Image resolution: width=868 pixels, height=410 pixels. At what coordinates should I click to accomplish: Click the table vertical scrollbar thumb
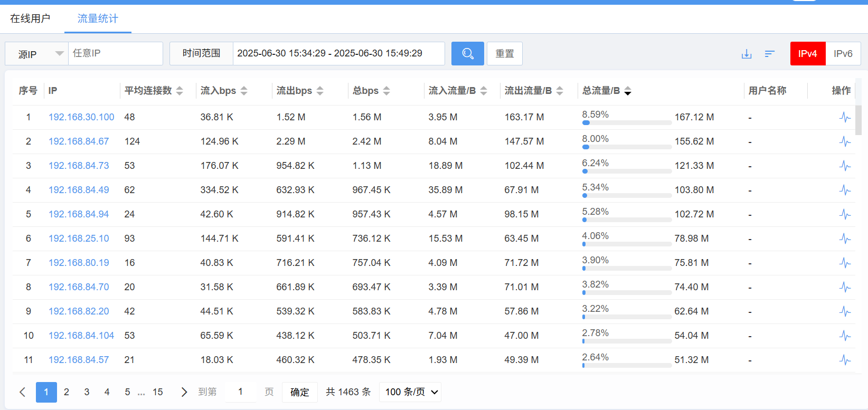click(x=858, y=120)
